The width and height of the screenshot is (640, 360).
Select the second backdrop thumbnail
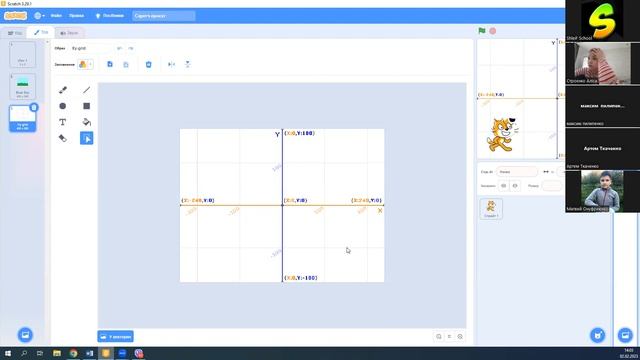pos(22,87)
